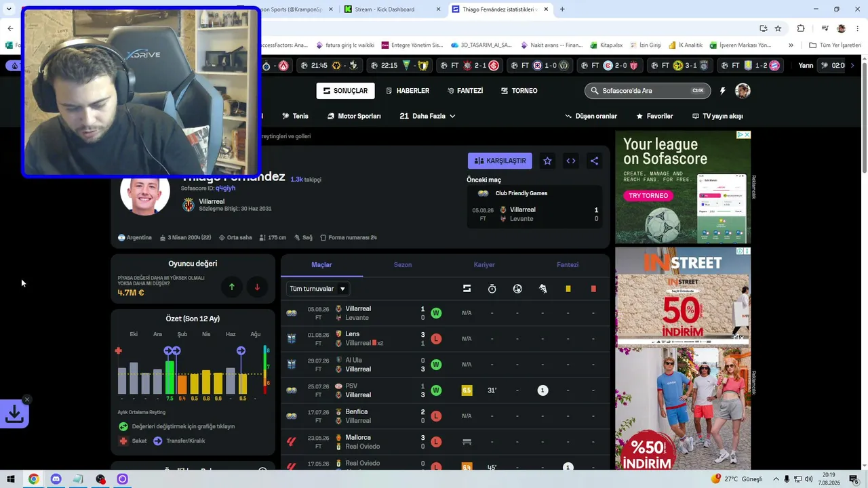The height and width of the screenshot is (488, 868).
Task: Switch to the Sezon tab
Action: [x=403, y=265]
